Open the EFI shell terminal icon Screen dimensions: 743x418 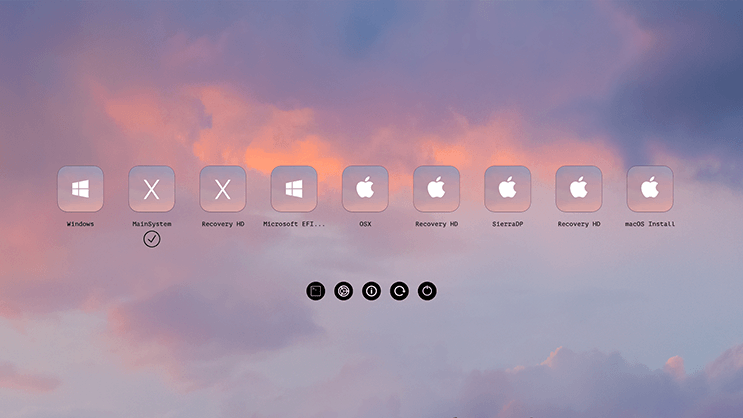tap(316, 291)
